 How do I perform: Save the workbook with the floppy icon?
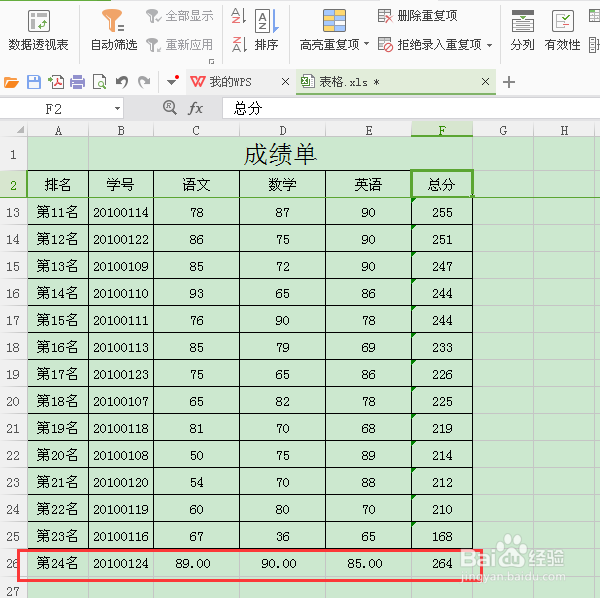(x=34, y=82)
